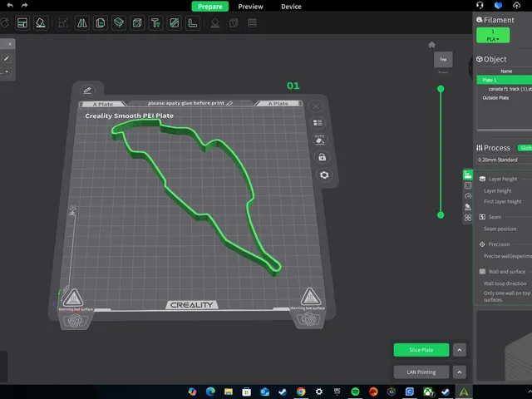532x399 pixels.
Task: Click the Wall loop direction label
Action: [505, 283]
